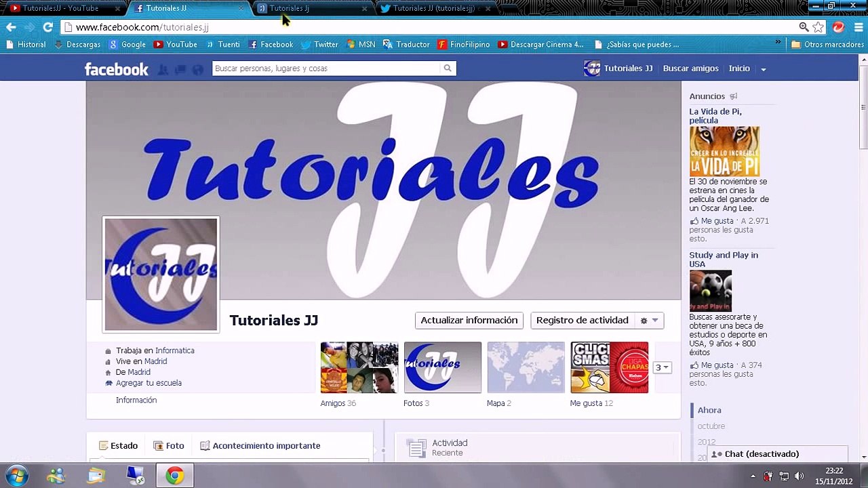Screen dimensions: 868x488
Task: Expand the sections dropdown labeled 3
Action: point(662,367)
